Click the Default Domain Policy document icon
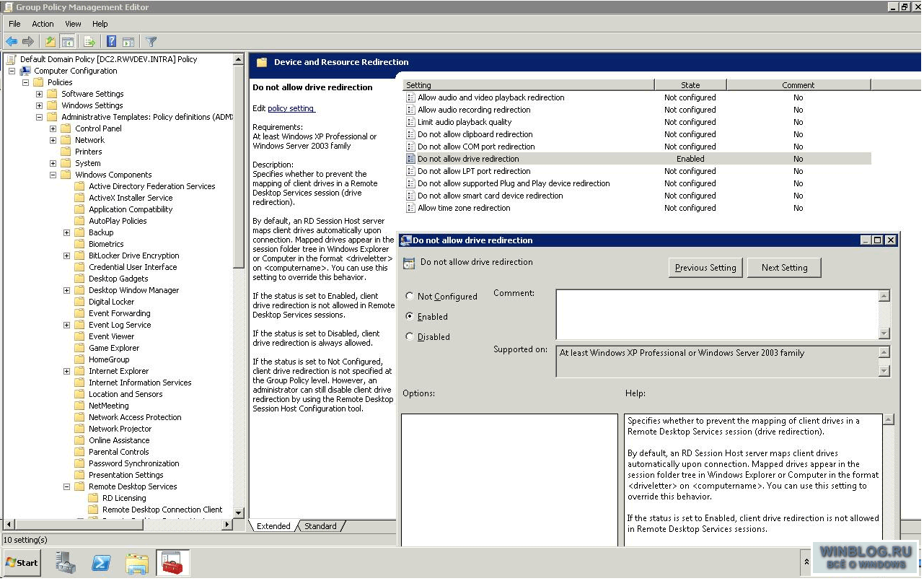The width and height of the screenshot is (924, 581). pos(12,59)
